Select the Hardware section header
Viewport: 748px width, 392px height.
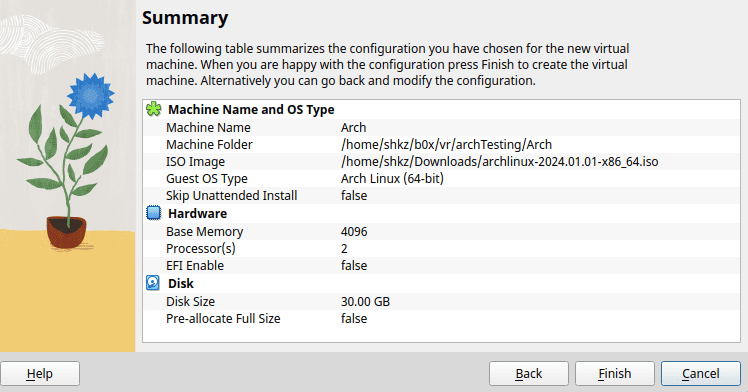(x=197, y=214)
